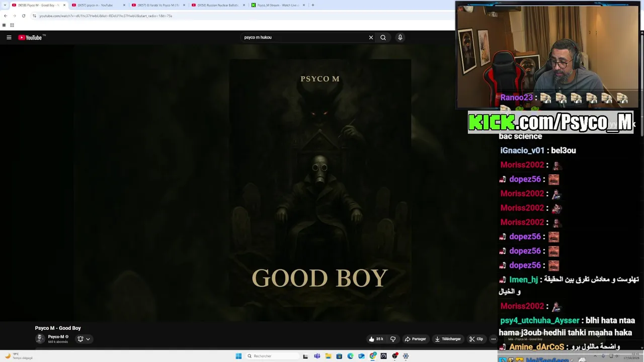Screen dimensions: 644x362
Task: Click the Good Boy video player
Action: (249, 183)
